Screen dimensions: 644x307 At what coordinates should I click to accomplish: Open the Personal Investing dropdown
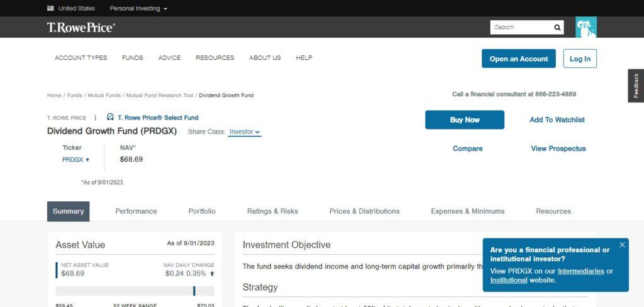coord(138,8)
